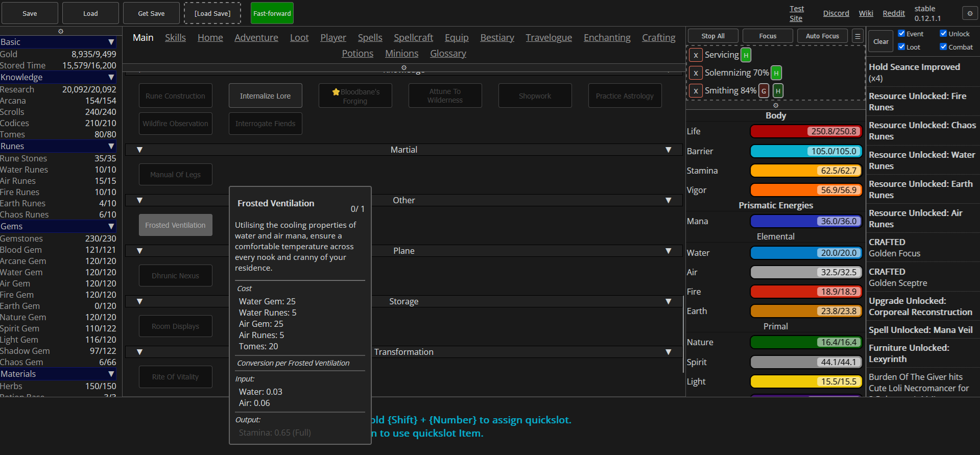Collapse the Basic resources group
980x455 pixels.
click(x=111, y=42)
